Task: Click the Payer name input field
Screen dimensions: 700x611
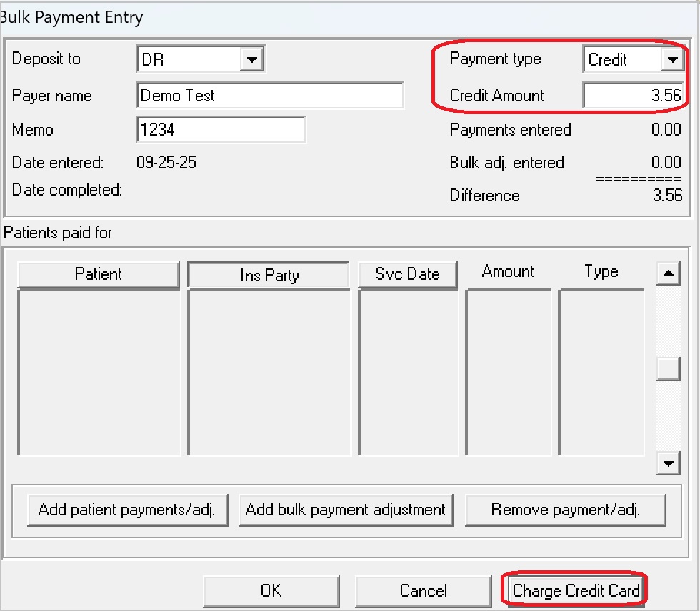Action: (x=269, y=96)
